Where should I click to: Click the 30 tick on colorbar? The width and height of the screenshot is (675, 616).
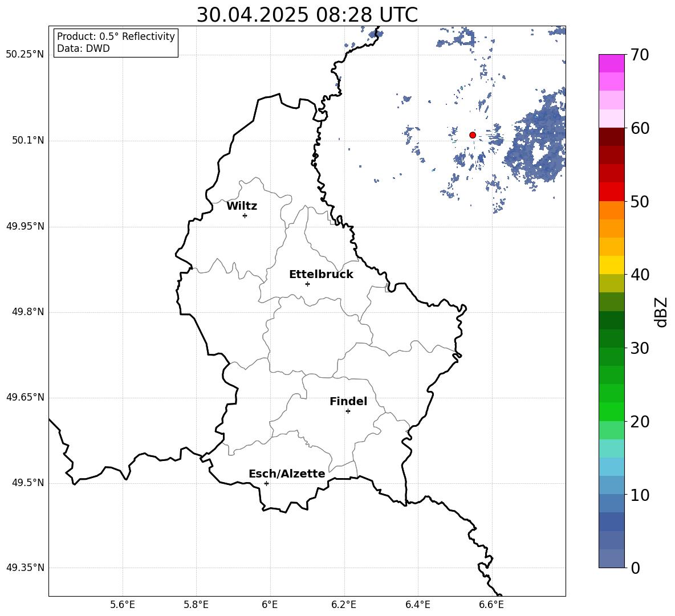point(640,348)
